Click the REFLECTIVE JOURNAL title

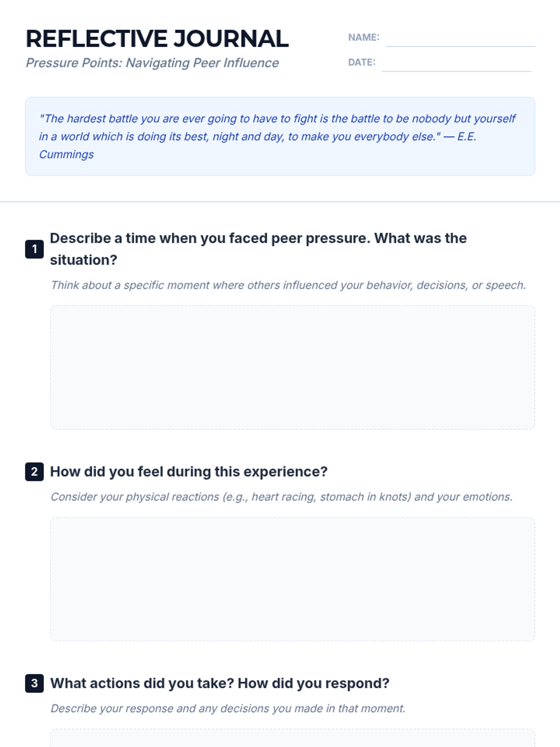coord(157,39)
